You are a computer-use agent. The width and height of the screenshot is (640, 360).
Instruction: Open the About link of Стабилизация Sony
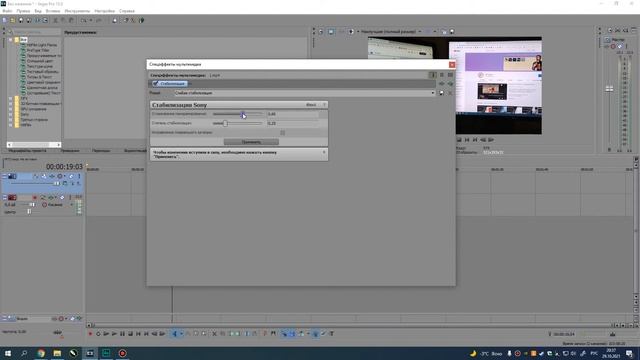pyautogui.click(x=311, y=105)
